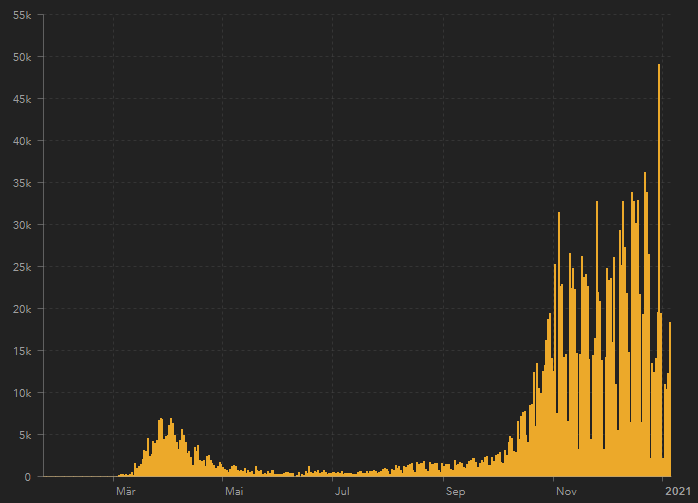Image resolution: width=698 pixels, height=503 pixels.
Task: Click the 30k y-axis label
Action: (x=22, y=225)
